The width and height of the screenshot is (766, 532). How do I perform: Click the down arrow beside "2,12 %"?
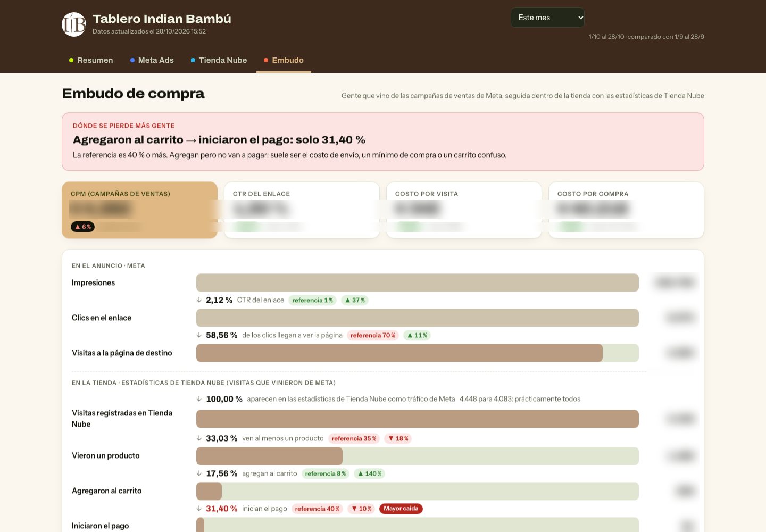199,300
